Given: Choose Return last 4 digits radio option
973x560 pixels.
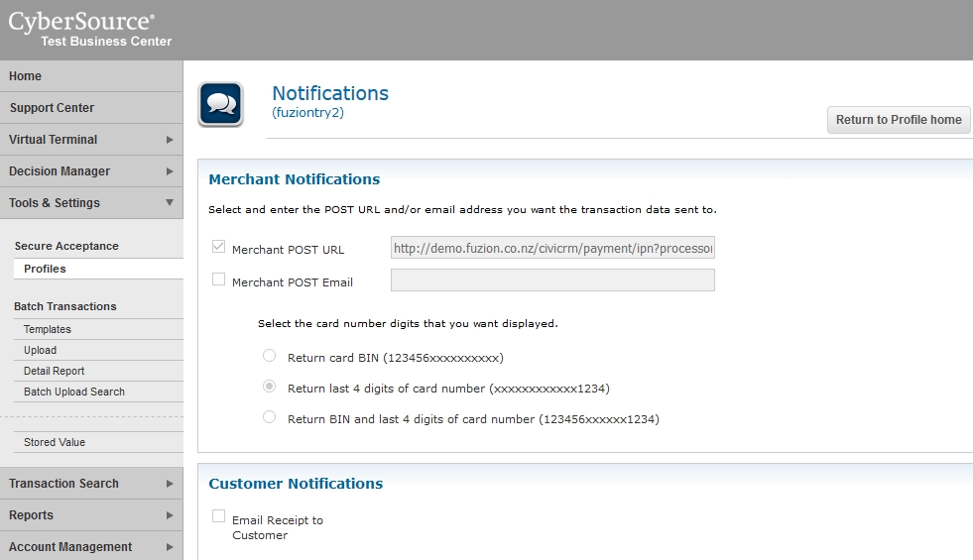Looking at the screenshot, I should [269, 387].
